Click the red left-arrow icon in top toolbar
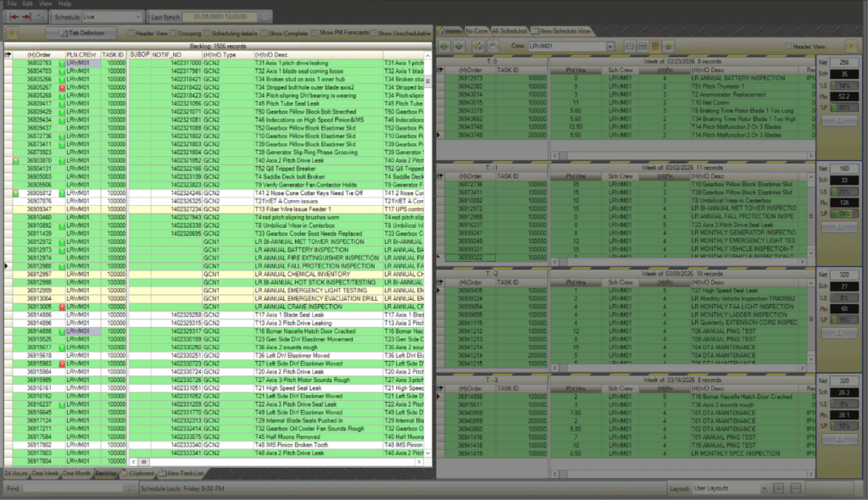This screenshot has height=500, width=868. point(15,17)
